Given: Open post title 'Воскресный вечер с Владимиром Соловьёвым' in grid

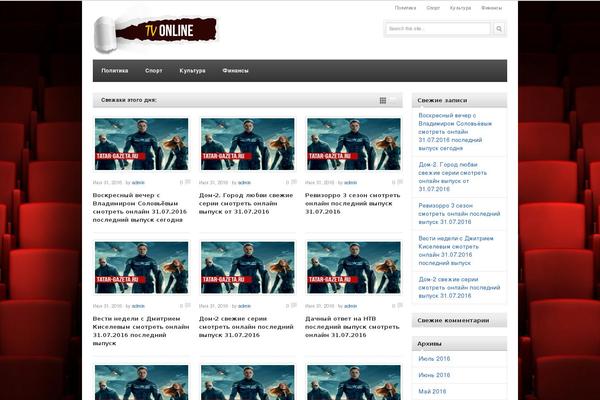Looking at the screenshot, I should coord(140,207).
